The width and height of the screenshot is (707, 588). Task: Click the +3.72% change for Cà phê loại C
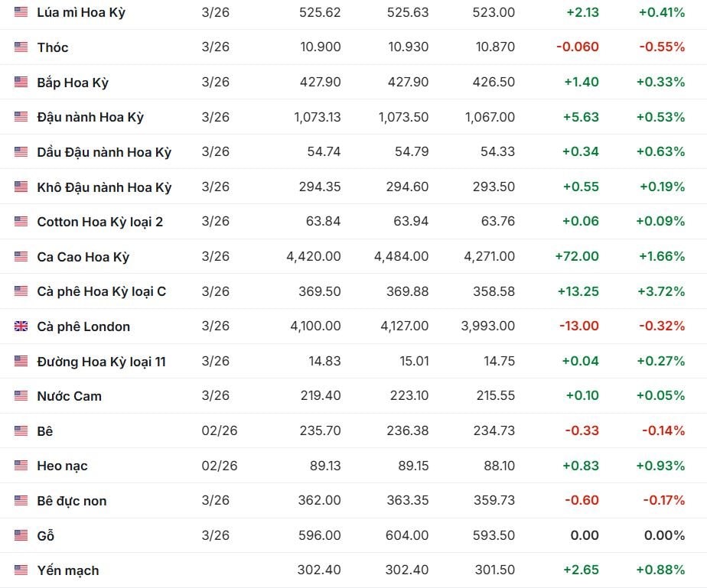click(660, 291)
